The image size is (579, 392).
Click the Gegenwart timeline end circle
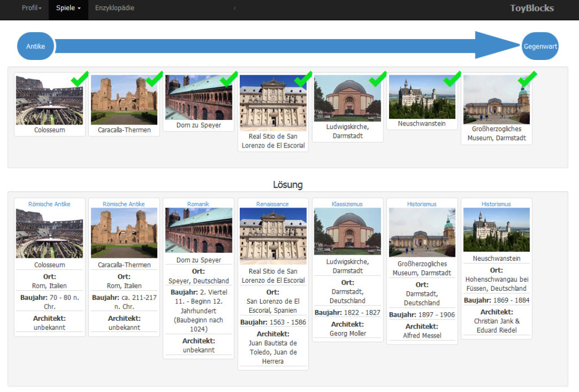point(539,46)
